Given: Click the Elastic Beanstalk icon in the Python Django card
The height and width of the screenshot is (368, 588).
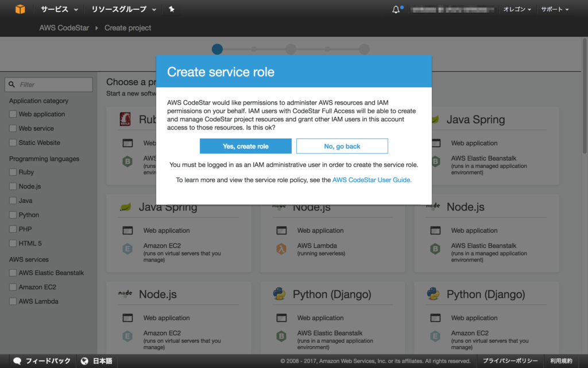Looking at the screenshot, I should coord(281,336).
